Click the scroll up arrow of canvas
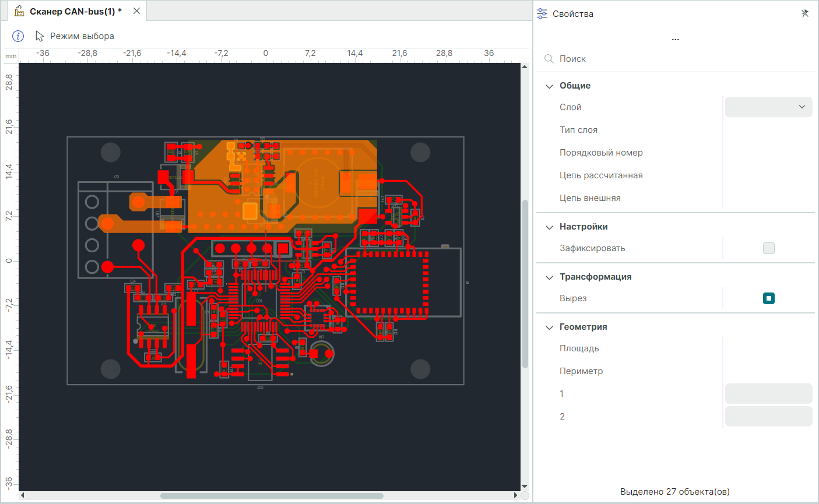The height and width of the screenshot is (504, 819). coord(525,67)
